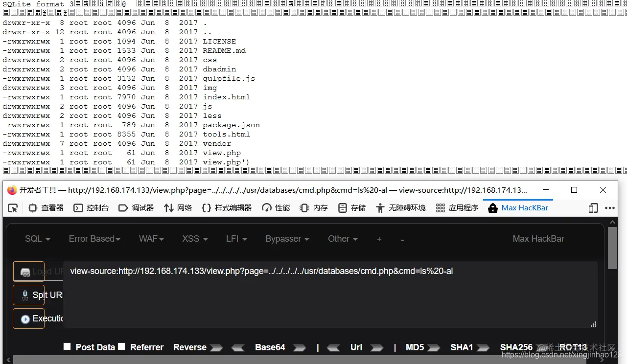Expand the SQL dropdown in HackBar

(x=38, y=239)
